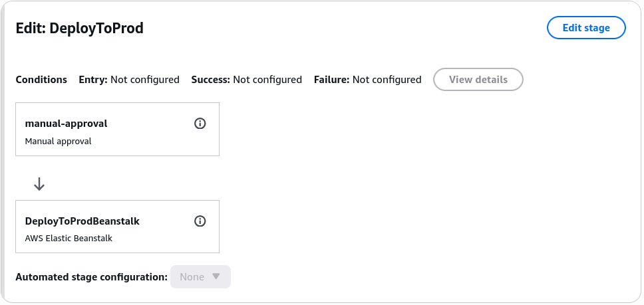Click the Automated stage configuration label
The width and height of the screenshot is (644, 305).
(x=92, y=277)
